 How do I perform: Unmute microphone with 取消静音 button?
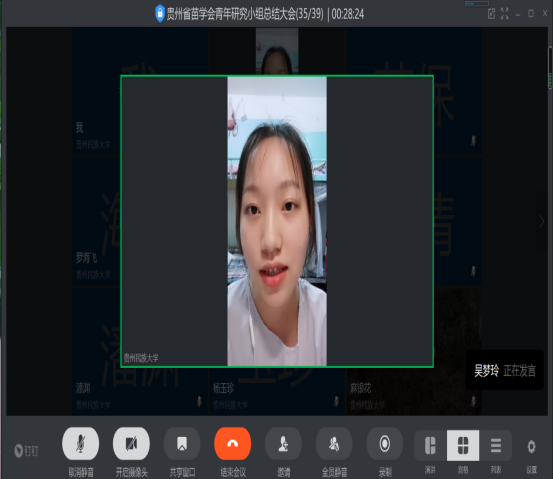80,443
